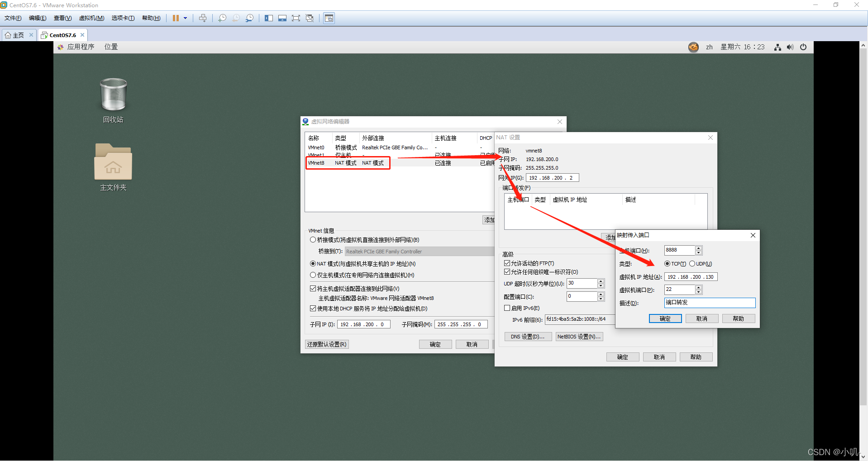Image resolution: width=868 pixels, height=461 pixels.
Task: Take a snapshot with the clock-plus icon
Action: tap(222, 18)
